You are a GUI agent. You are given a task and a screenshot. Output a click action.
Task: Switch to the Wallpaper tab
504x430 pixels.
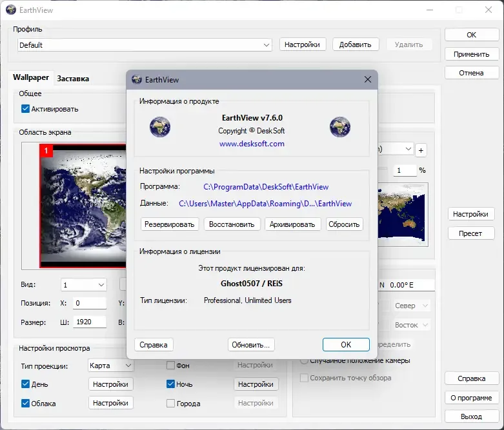click(x=31, y=77)
